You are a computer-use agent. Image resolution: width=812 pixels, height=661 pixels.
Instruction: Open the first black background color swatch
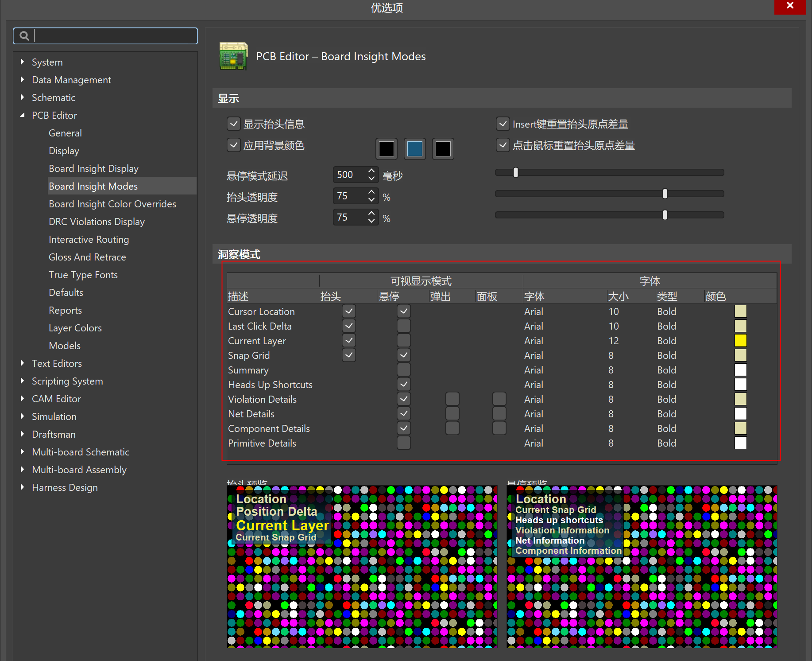tap(386, 149)
